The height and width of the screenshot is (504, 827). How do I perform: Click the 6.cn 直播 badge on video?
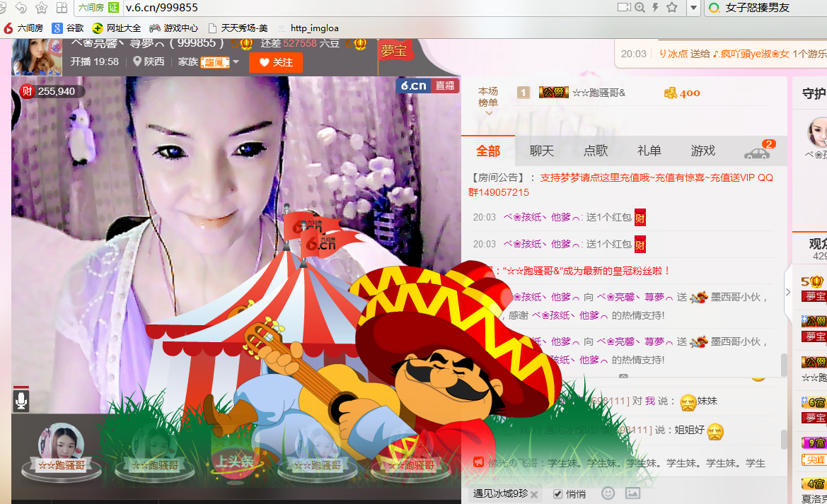click(428, 86)
